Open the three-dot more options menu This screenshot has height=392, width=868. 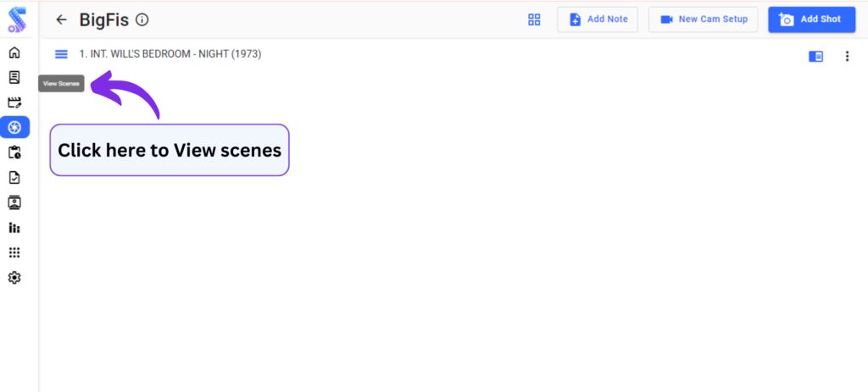point(846,57)
